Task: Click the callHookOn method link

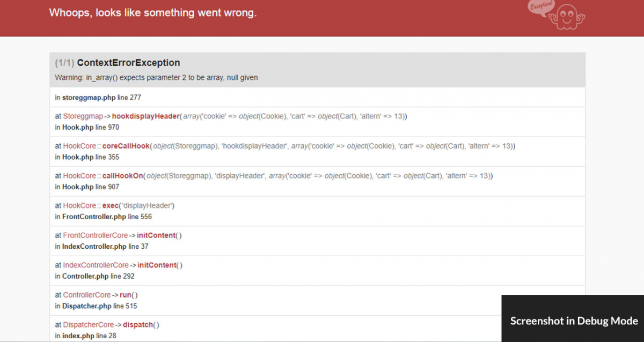Action: coord(122,176)
